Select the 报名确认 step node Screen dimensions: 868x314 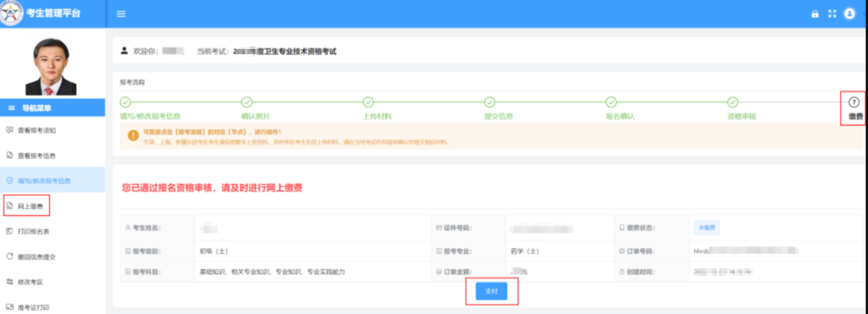coord(612,102)
